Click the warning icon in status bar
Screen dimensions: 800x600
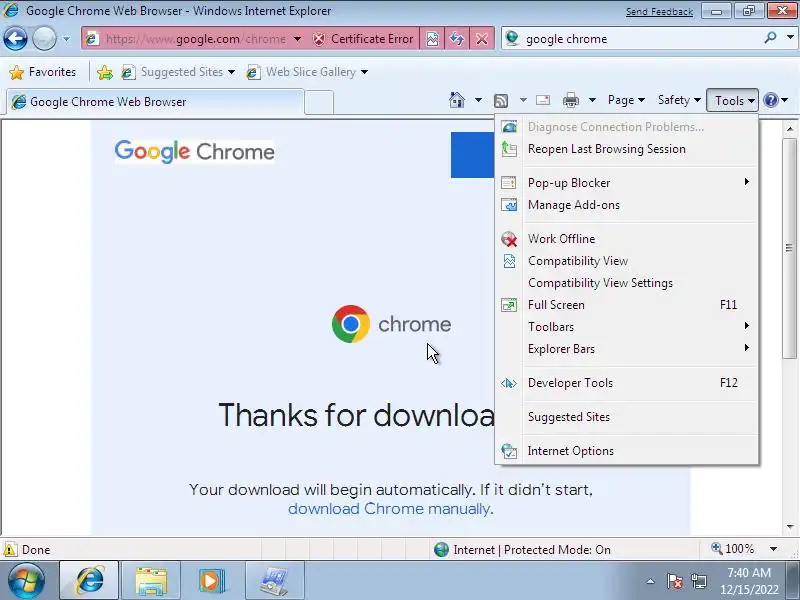click(10, 549)
